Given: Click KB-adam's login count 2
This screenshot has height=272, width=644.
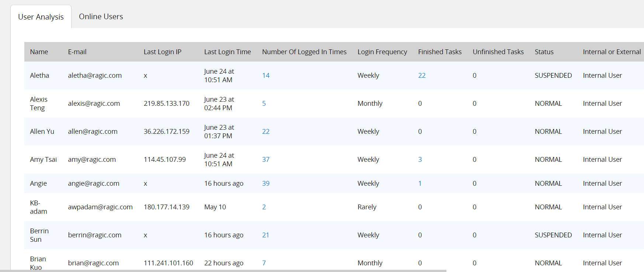Looking at the screenshot, I should pos(264,207).
